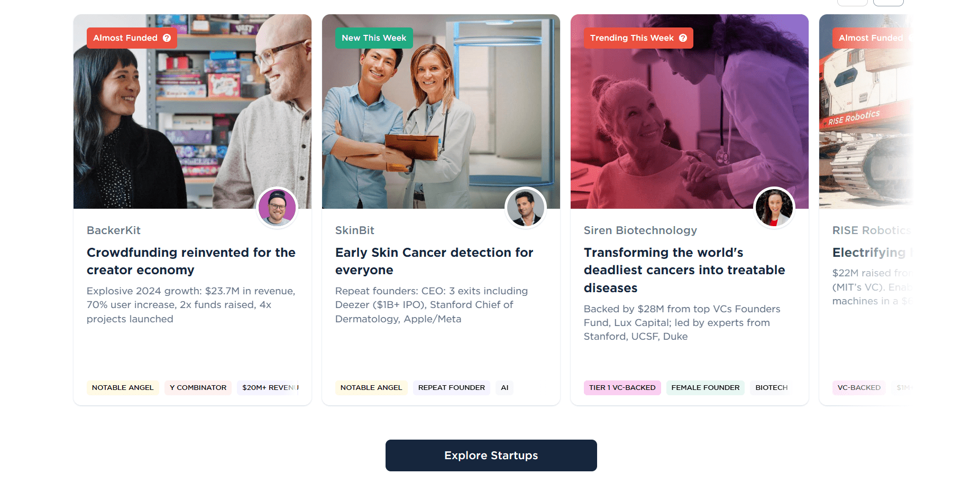The image size is (980, 484).
Task: Open the Siren Biotechnology headline about deadliest cancers
Action: point(684,270)
